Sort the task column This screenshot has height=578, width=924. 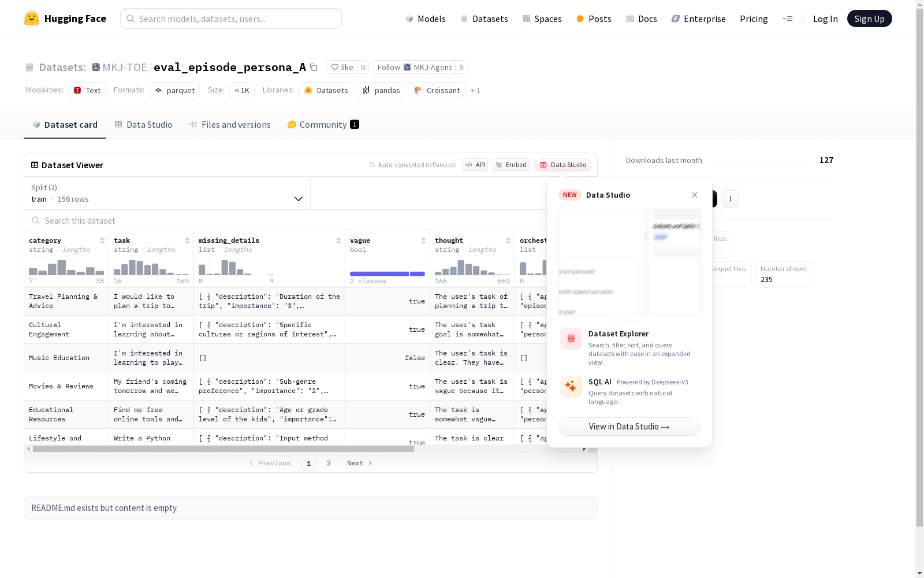coord(187,240)
